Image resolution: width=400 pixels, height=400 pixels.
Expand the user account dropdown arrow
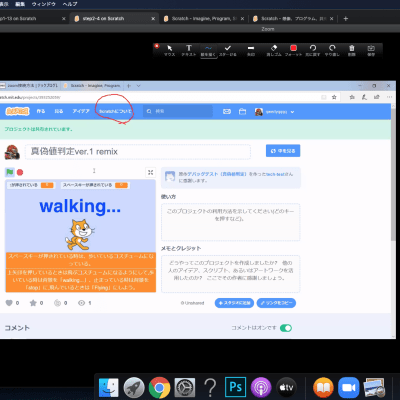click(292, 112)
